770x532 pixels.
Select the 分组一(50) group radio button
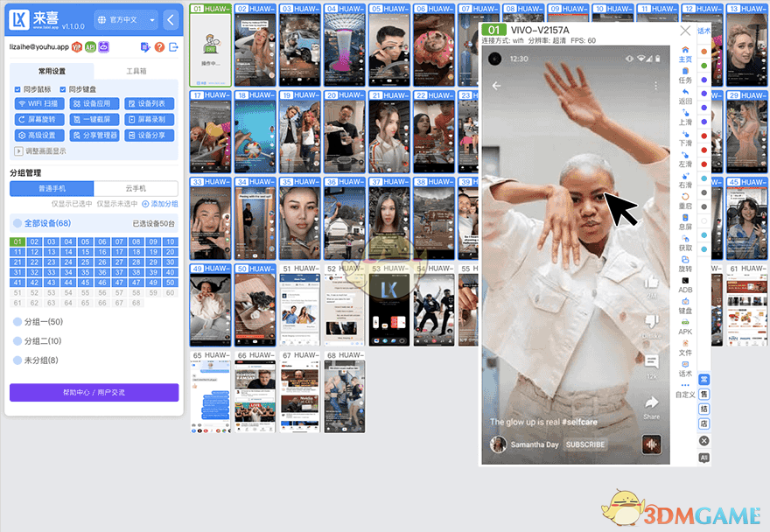tap(17, 322)
